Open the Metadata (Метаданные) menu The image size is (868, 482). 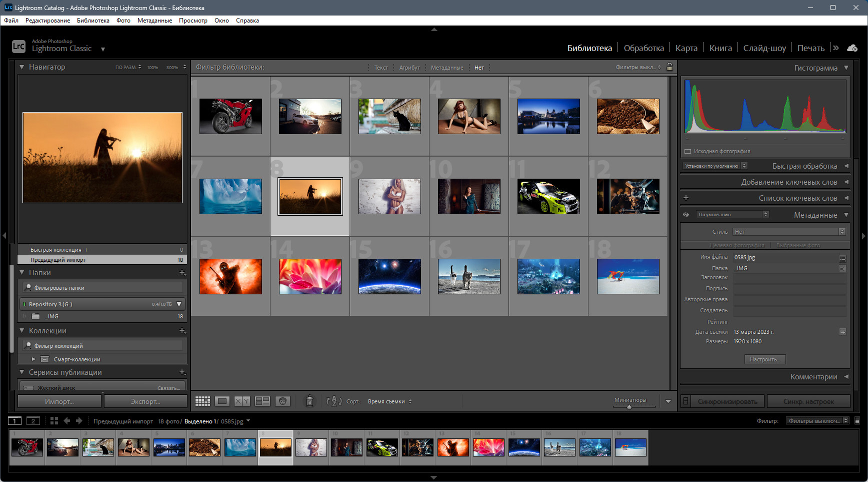(x=154, y=21)
